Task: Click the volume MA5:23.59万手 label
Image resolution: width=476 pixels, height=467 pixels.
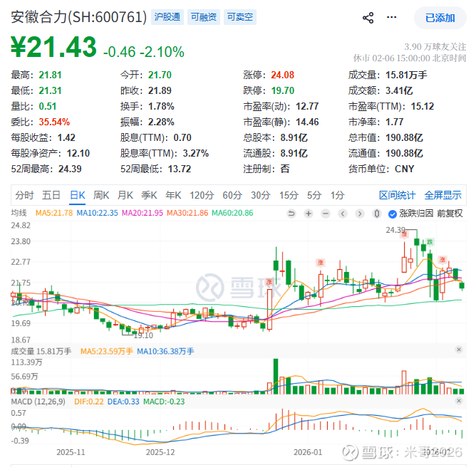Action: click(107, 351)
